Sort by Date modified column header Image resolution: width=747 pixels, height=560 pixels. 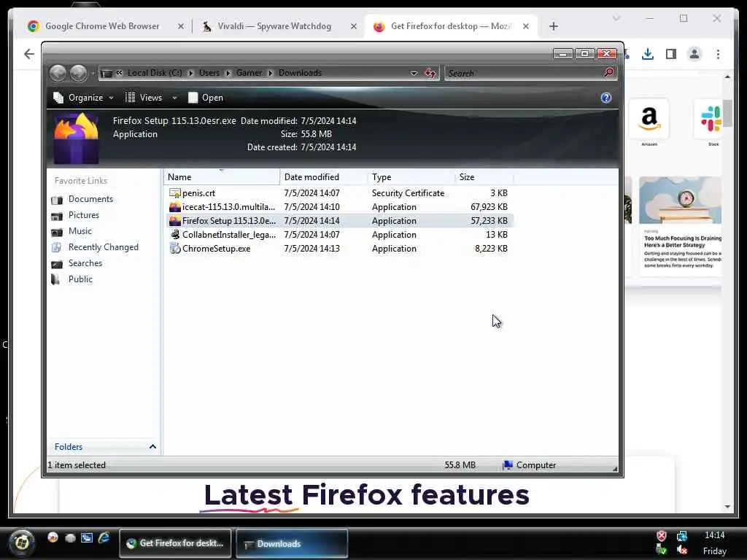pos(324,176)
